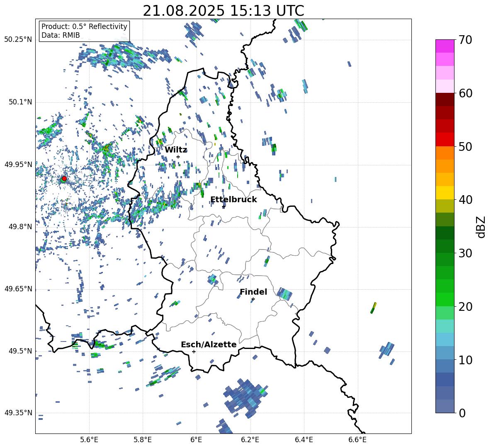Click the 49.35°N latitude label
Viewport: 491px width, 448px height.
[18, 413]
